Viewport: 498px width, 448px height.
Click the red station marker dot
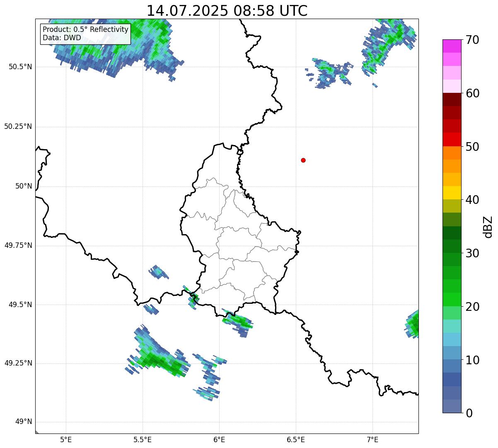[303, 160]
